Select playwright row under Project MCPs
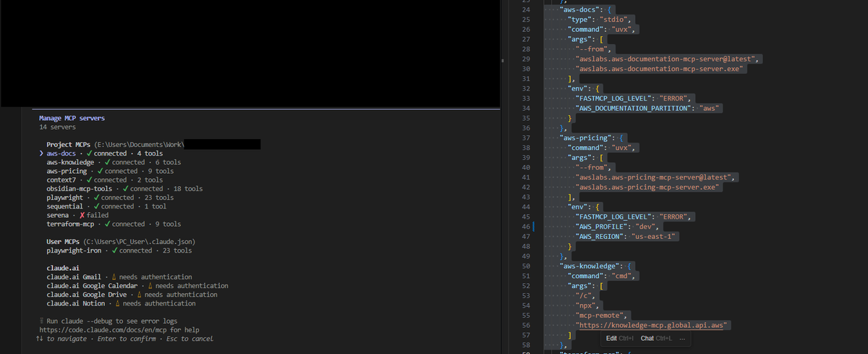The height and width of the screenshot is (354, 868). tap(110, 198)
